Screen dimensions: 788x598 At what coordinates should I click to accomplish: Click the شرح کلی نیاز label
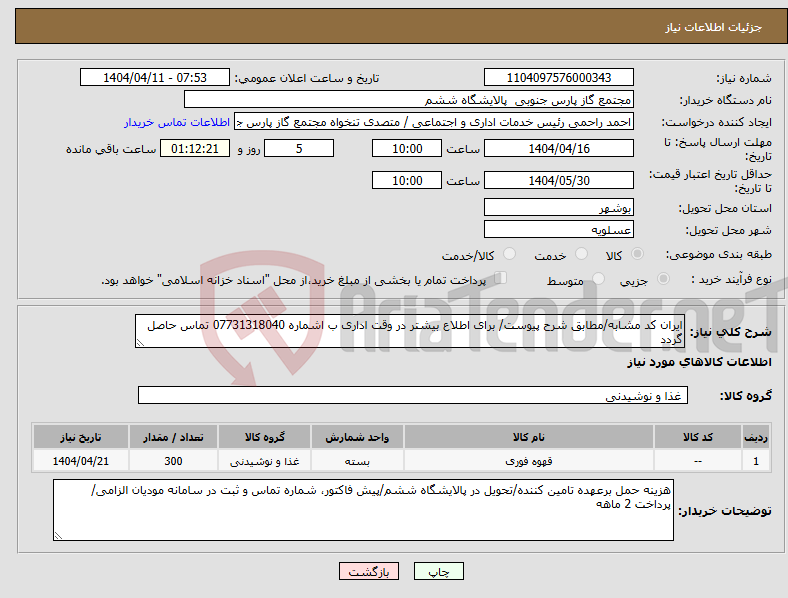click(x=731, y=332)
